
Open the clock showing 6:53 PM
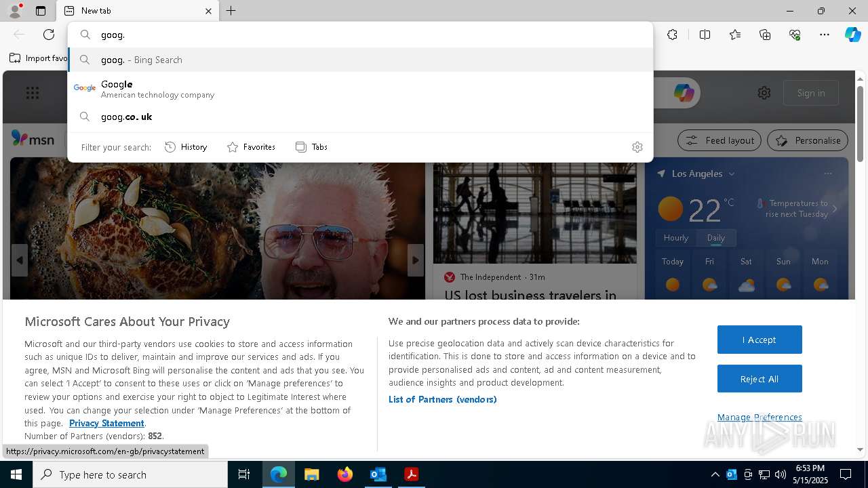(810, 474)
